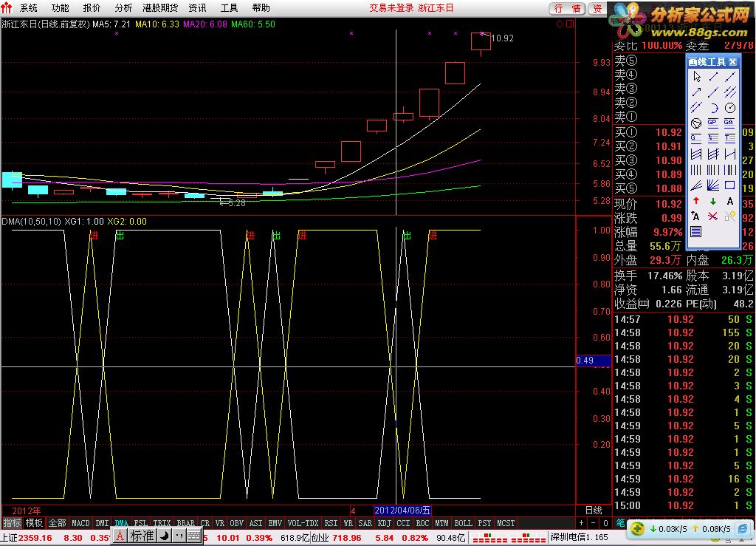Select the circumscribed circle tool

pos(696,123)
